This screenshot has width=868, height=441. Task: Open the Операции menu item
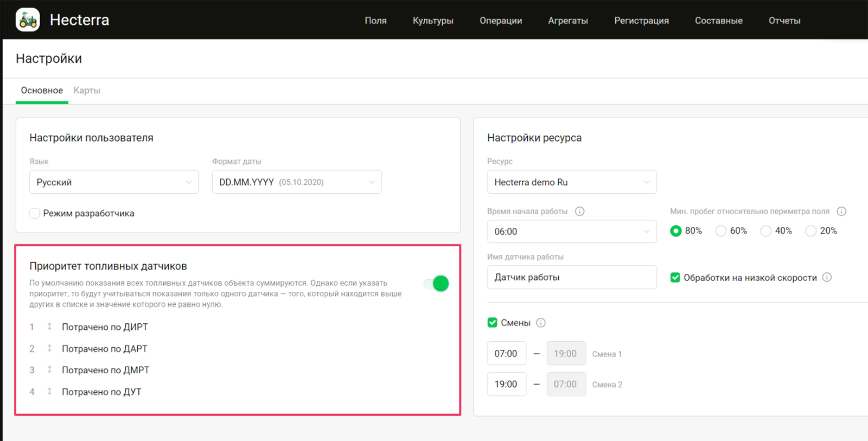coord(501,21)
